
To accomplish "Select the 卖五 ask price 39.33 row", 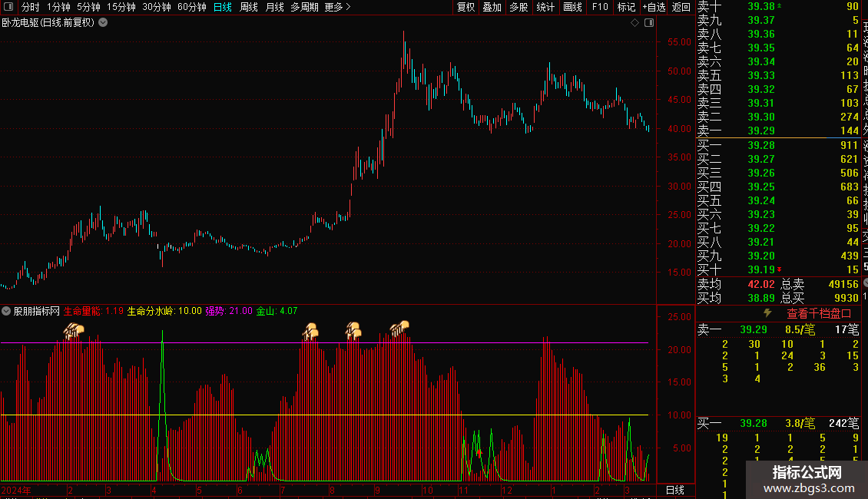I will point(778,75).
